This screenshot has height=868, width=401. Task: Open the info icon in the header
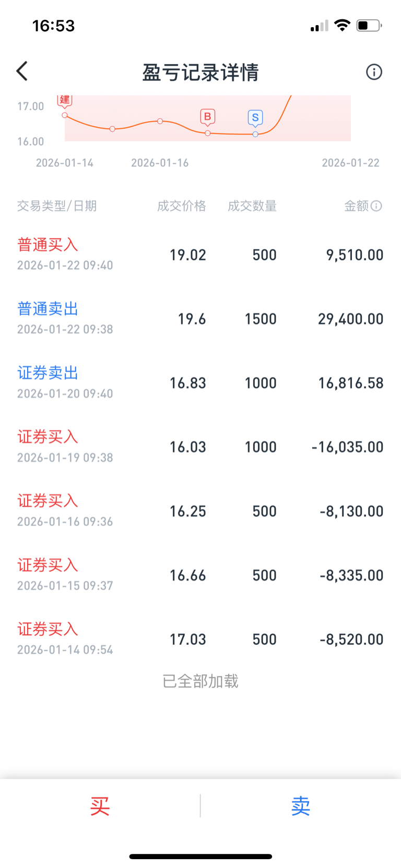pos(374,72)
